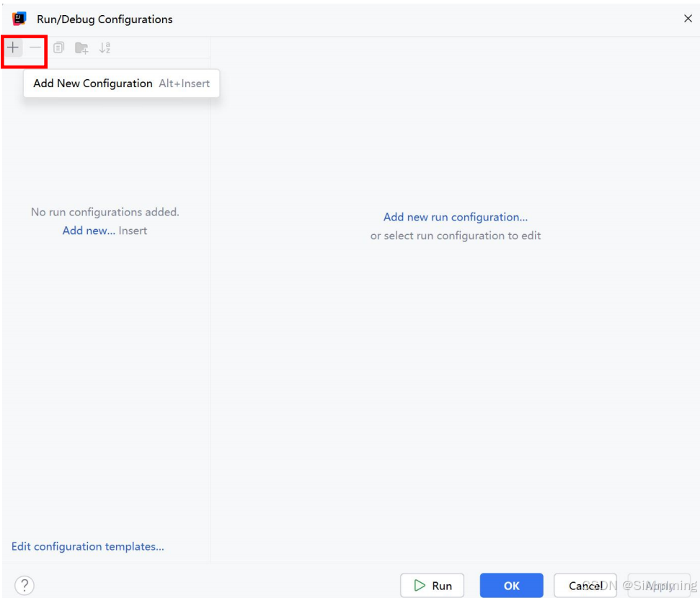The width and height of the screenshot is (700, 598).
Task: Click the plus Add New Configuration icon
Action: 13,48
